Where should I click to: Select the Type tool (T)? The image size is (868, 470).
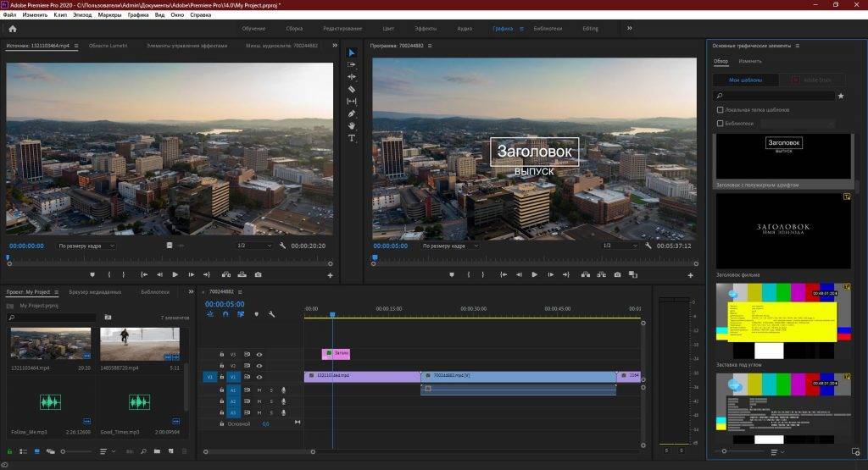coord(352,138)
